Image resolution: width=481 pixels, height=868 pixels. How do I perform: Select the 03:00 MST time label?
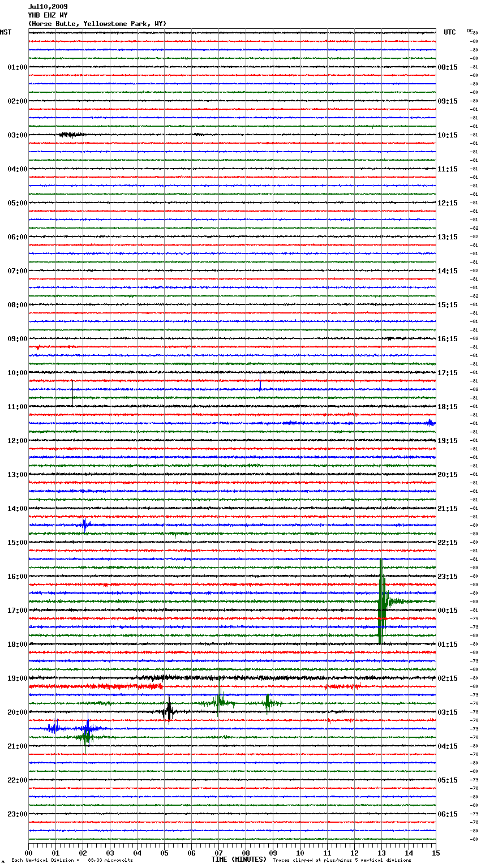tap(18, 135)
